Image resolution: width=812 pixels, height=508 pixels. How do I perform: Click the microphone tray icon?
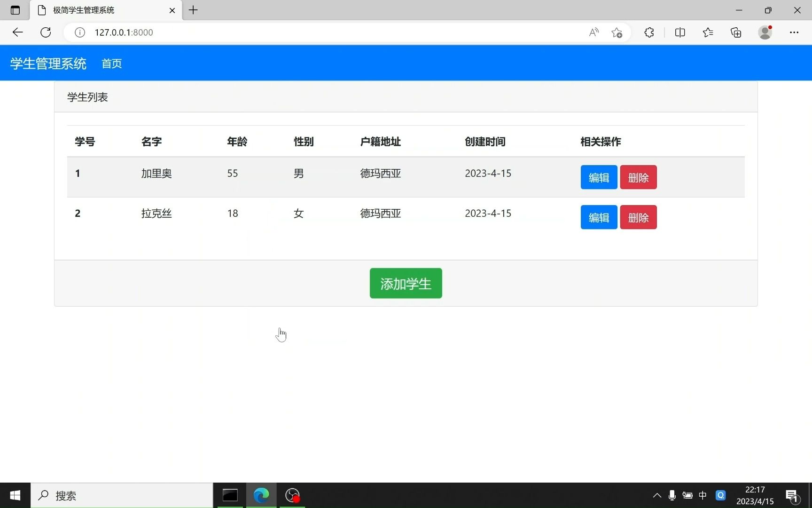point(672,495)
